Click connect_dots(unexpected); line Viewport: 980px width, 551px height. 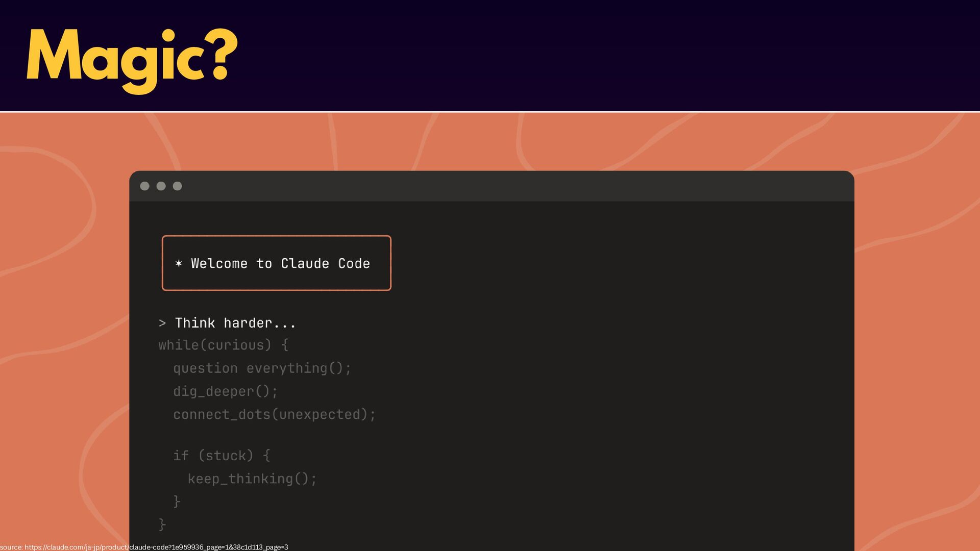(x=274, y=414)
